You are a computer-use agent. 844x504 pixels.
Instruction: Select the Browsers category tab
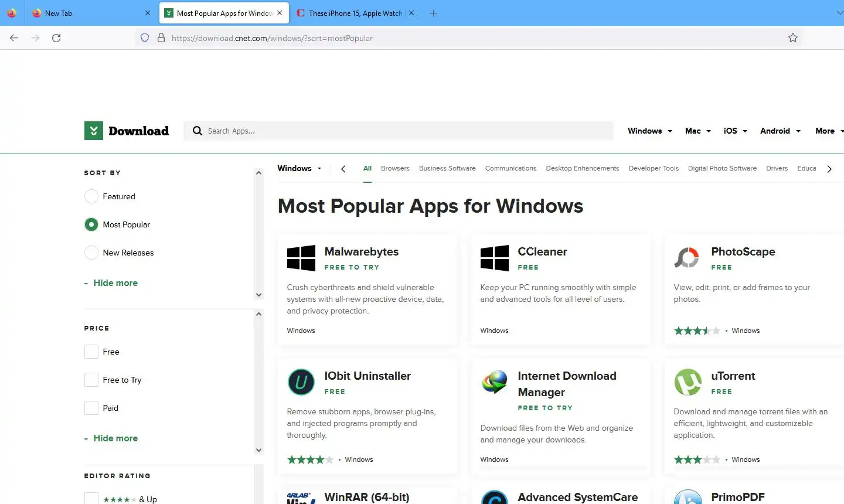[395, 168]
